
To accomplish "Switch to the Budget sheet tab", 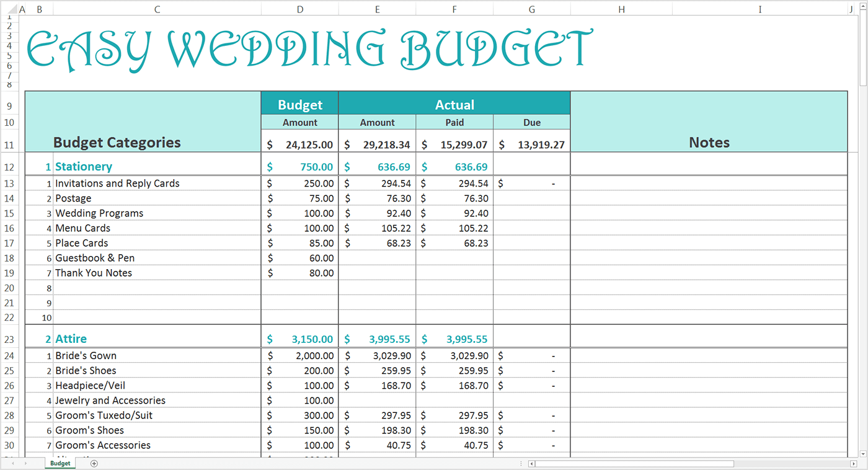I will [x=60, y=463].
